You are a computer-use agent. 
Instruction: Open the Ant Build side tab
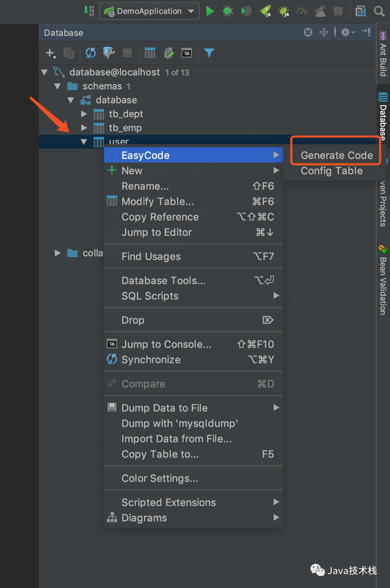tap(383, 55)
